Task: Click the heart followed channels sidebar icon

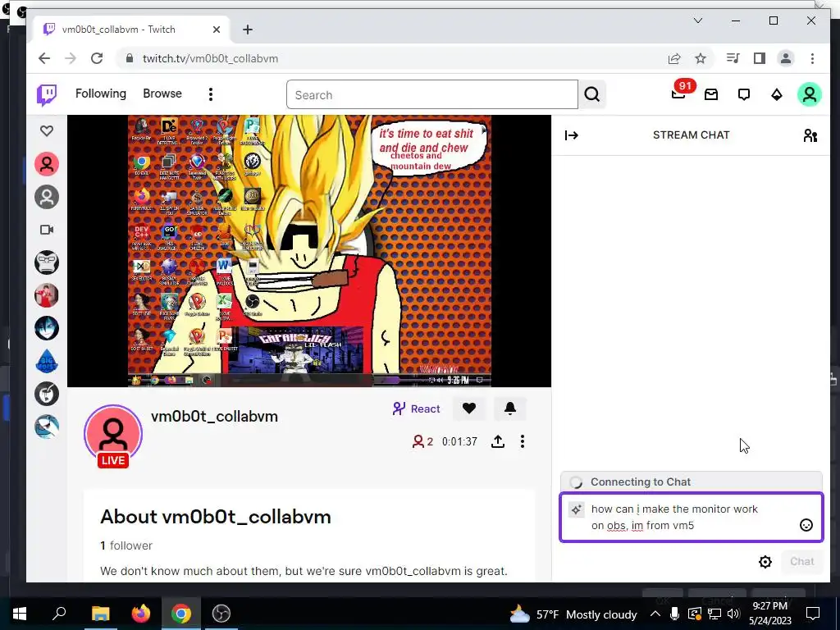Action: click(x=47, y=130)
